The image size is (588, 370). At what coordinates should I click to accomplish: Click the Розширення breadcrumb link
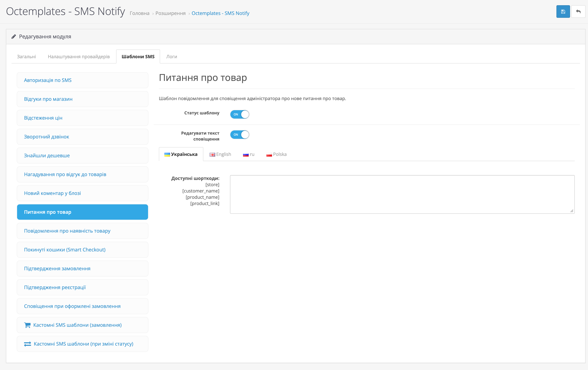tap(170, 13)
